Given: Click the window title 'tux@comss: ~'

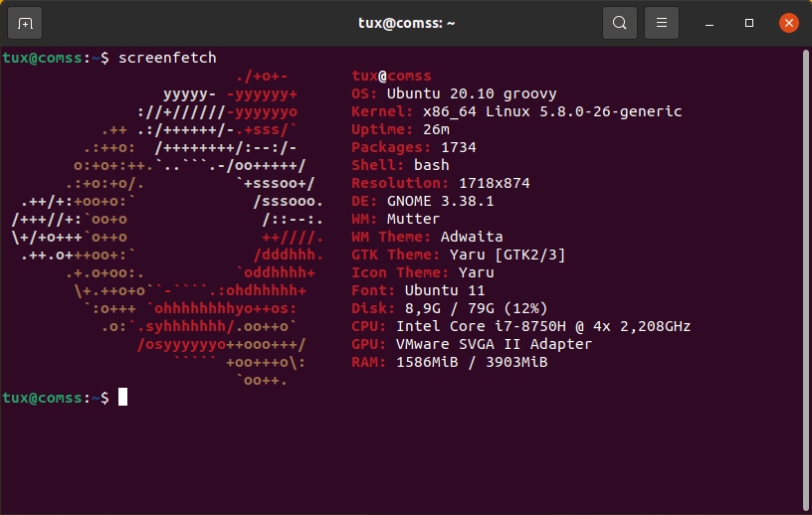Looking at the screenshot, I should point(407,23).
